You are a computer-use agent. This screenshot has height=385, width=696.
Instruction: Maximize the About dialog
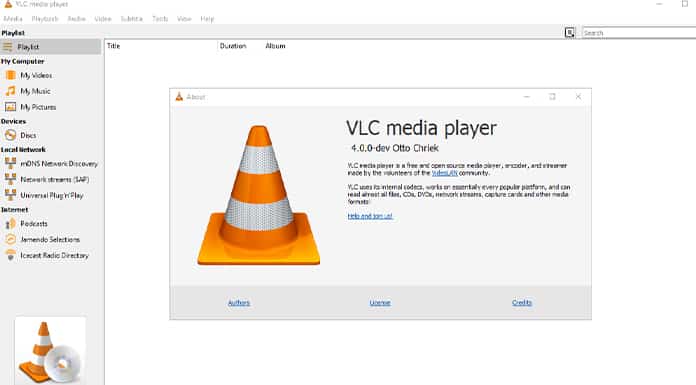click(552, 96)
